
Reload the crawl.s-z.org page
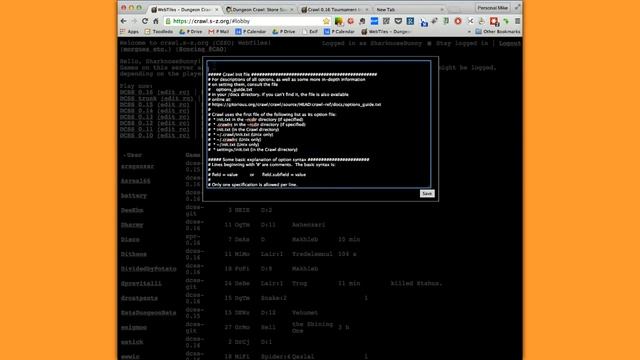point(145,21)
